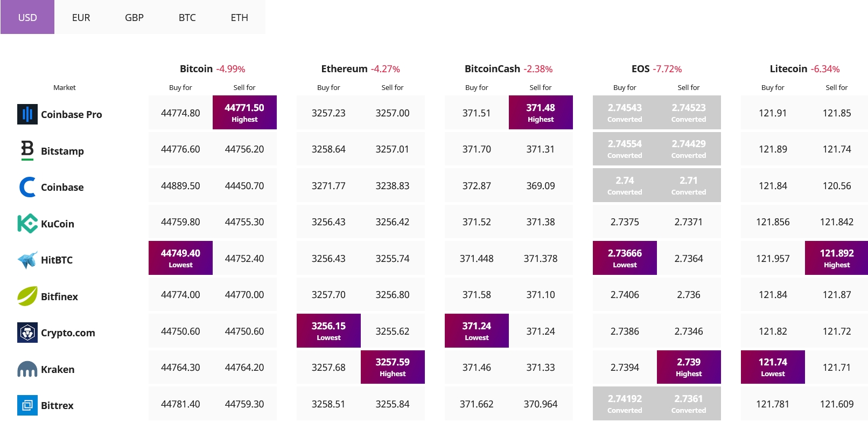The image size is (868, 422).
Task: Click the Coinbase blue C logo
Action: (x=27, y=187)
